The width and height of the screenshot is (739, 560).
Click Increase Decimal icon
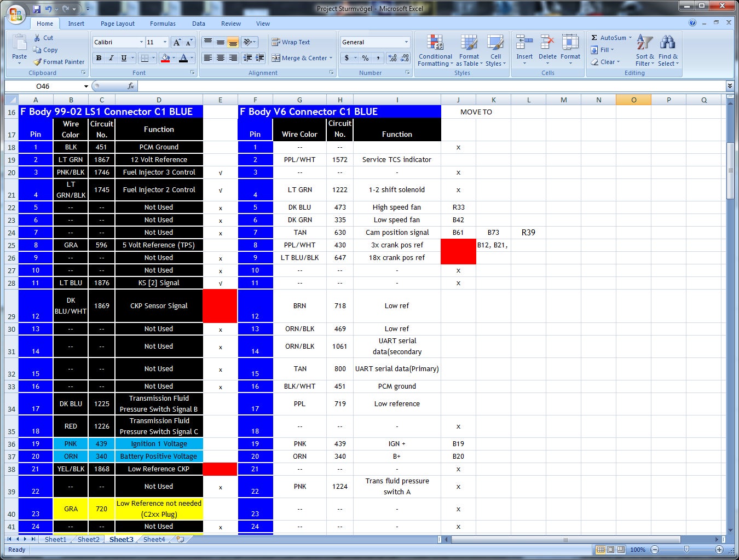pos(392,58)
